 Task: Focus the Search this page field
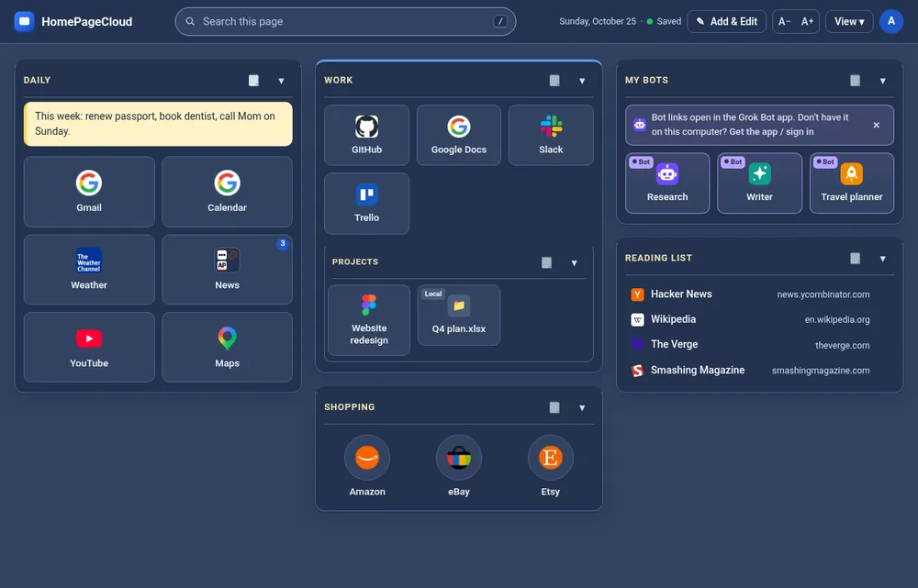(345, 22)
